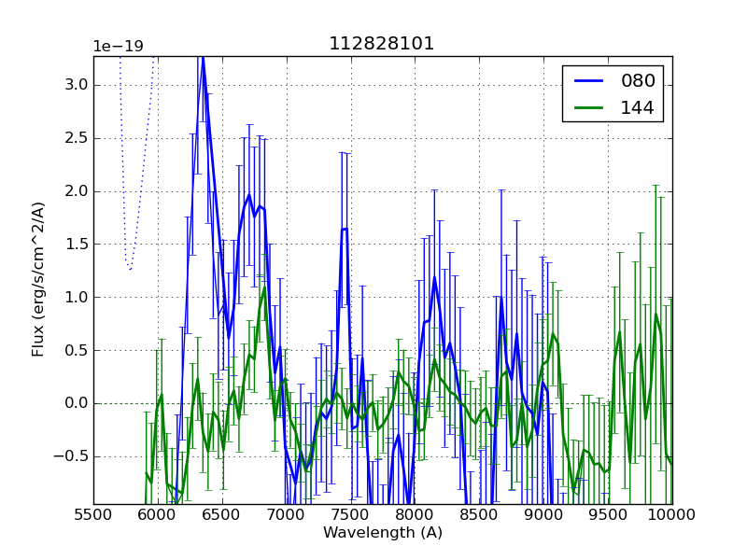
Task: Click the 6500 x-axis tick label
Action: click(222, 515)
